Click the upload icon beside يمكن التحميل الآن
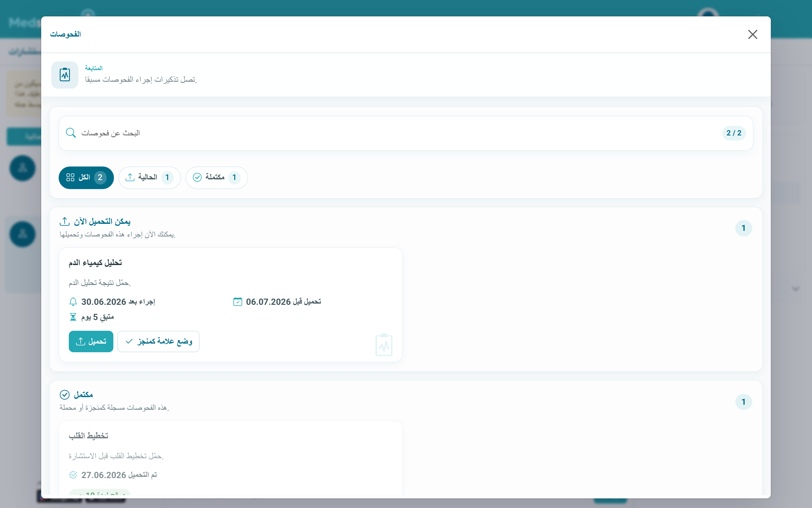The image size is (812, 508). [x=64, y=222]
